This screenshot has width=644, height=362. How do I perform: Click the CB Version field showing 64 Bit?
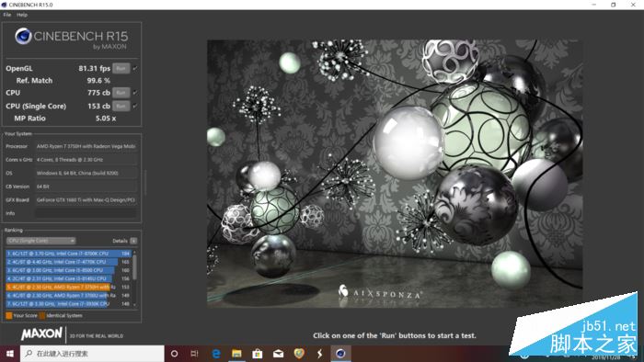86,187
